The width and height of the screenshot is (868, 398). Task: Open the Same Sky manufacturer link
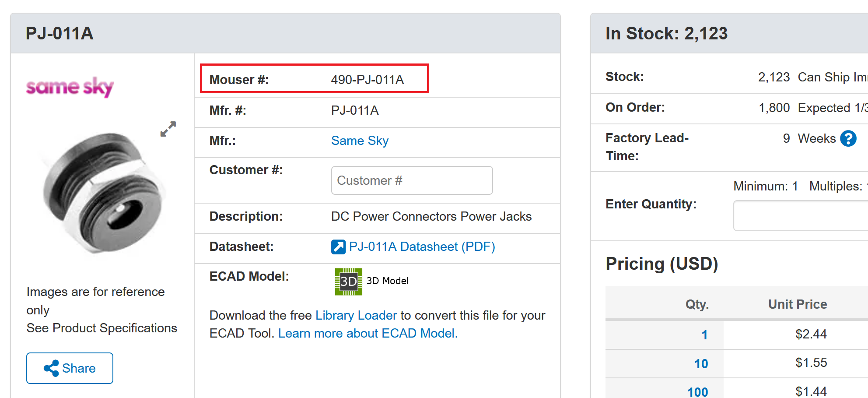pos(360,141)
